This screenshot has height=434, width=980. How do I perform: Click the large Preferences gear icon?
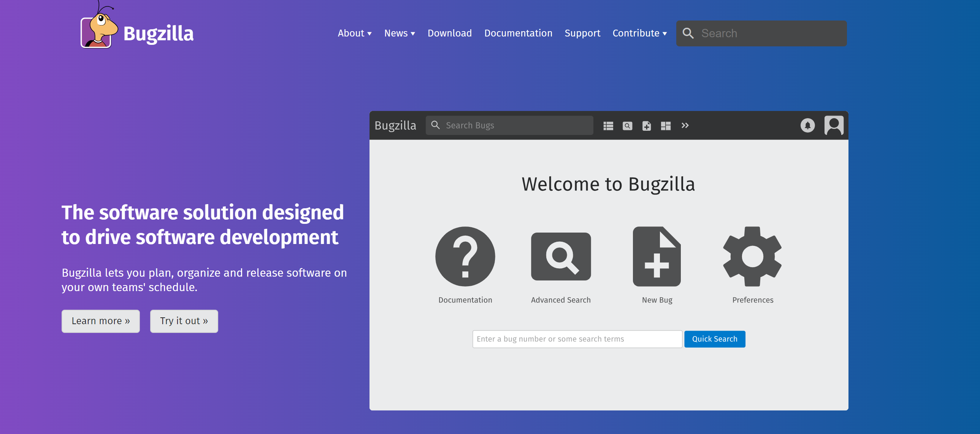pos(752,257)
